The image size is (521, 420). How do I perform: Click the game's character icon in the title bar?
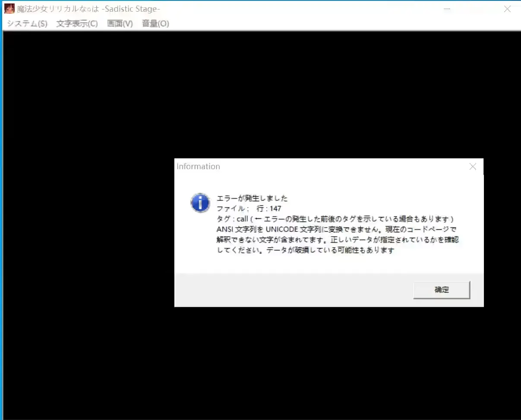pos(9,9)
